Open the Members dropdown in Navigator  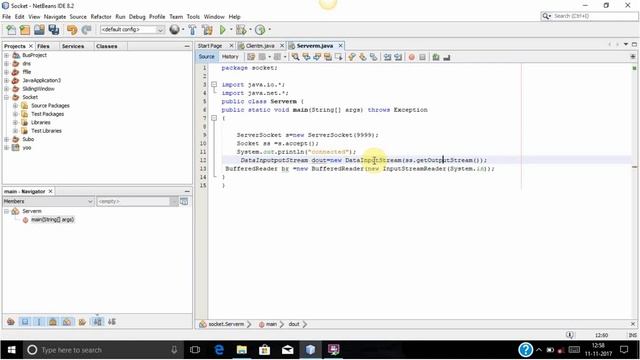point(49,201)
